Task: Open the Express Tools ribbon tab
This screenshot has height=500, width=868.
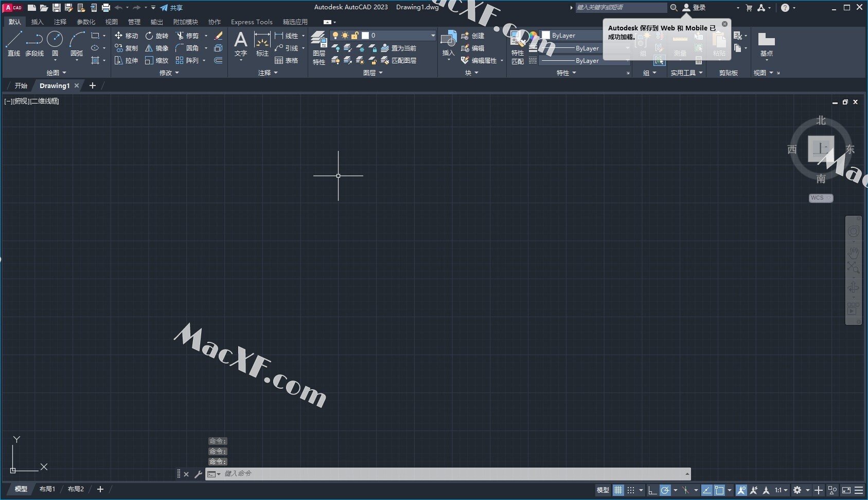Action: tap(252, 22)
